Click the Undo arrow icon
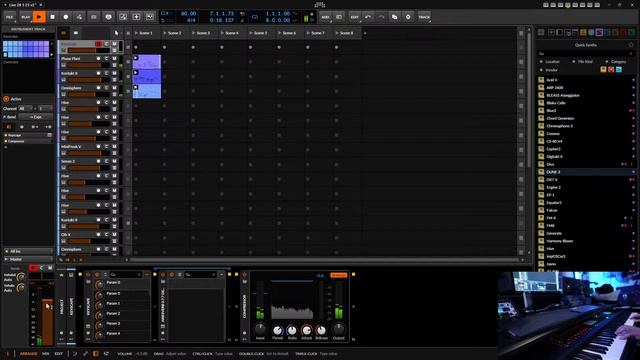This screenshot has height=360, width=640. point(368,17)
